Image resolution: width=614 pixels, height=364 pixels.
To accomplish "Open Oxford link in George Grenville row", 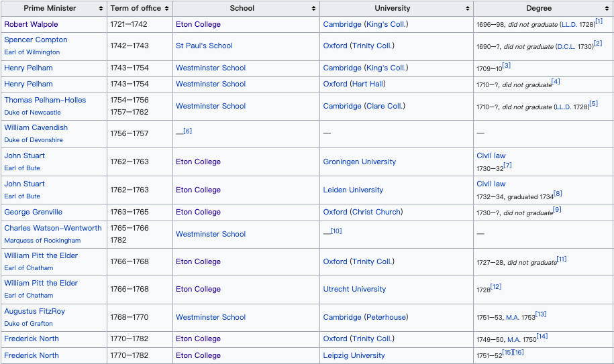I will click(336, 212).
